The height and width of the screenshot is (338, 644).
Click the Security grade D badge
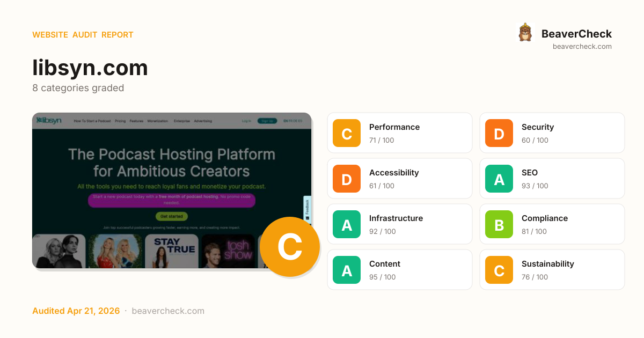pyautogui.click(x=499, y=133)
